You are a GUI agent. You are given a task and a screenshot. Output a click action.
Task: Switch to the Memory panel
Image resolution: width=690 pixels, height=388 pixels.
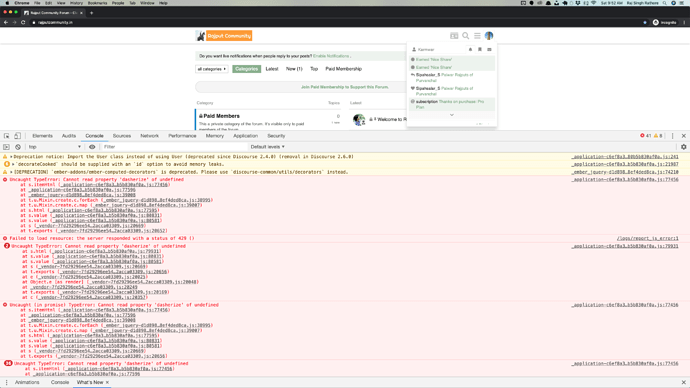pyautogui.click(x=215, y=136)
